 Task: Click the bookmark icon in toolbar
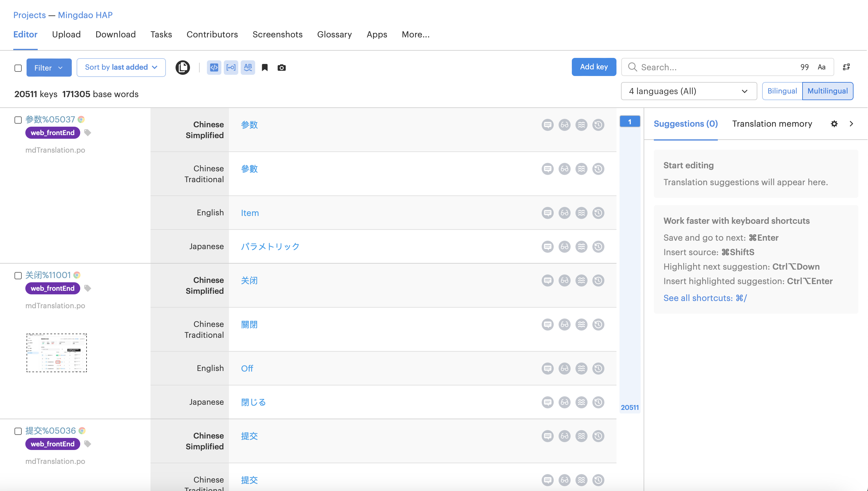coord(265,68)
